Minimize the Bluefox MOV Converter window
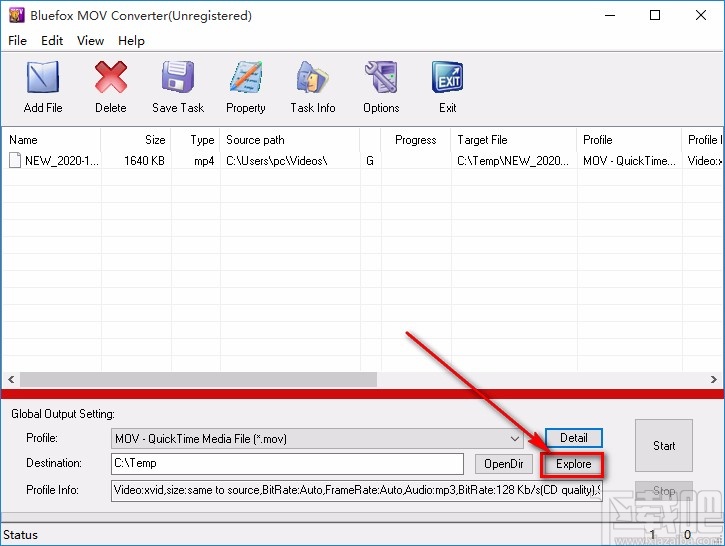 610,16
